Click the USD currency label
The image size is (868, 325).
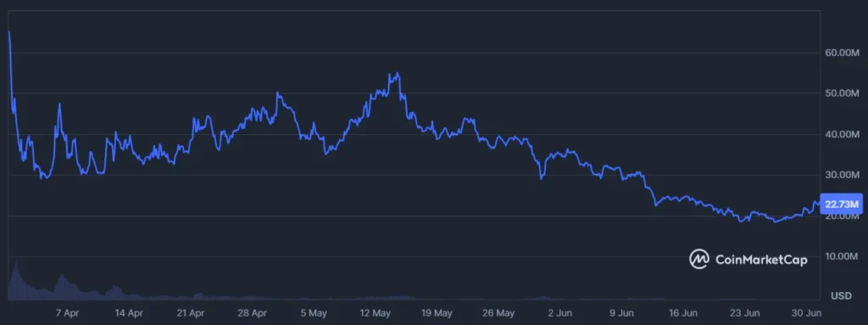(843, 296)
